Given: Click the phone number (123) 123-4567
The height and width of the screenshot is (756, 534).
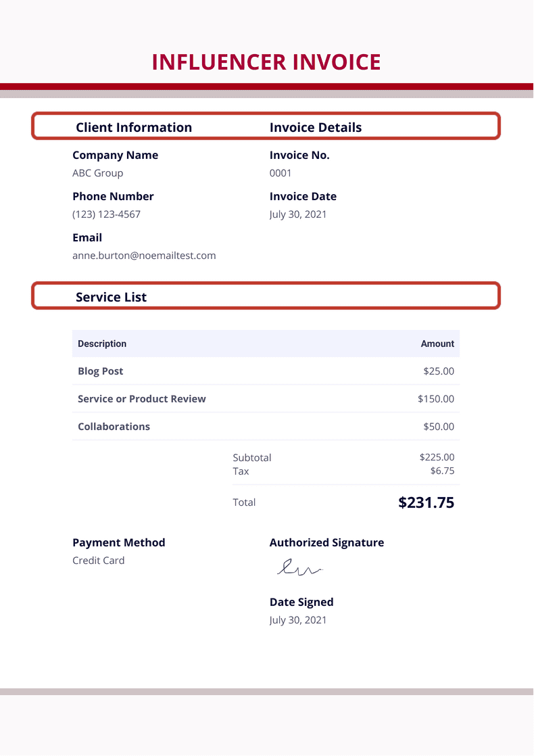Looking at the screenshot, I should click(107, 214).
